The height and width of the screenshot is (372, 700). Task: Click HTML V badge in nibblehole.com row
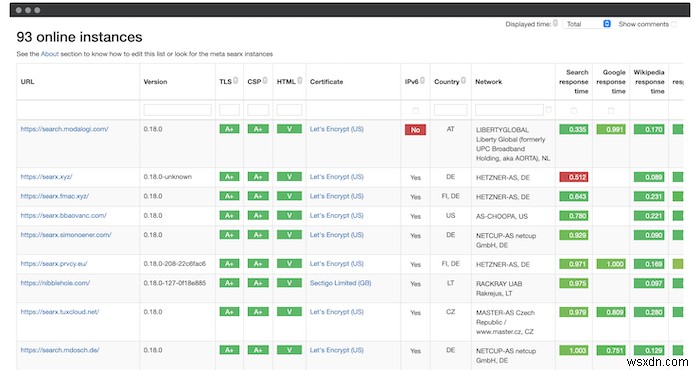pyautogui.click(x=289, y=283)
